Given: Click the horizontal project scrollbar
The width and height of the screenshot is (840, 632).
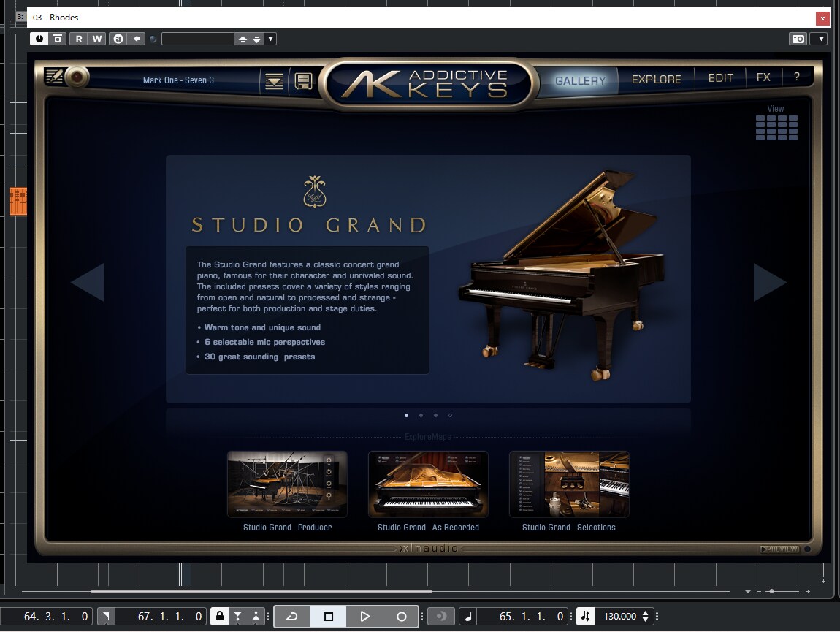Looking at the screenshot, I should 261,591.
